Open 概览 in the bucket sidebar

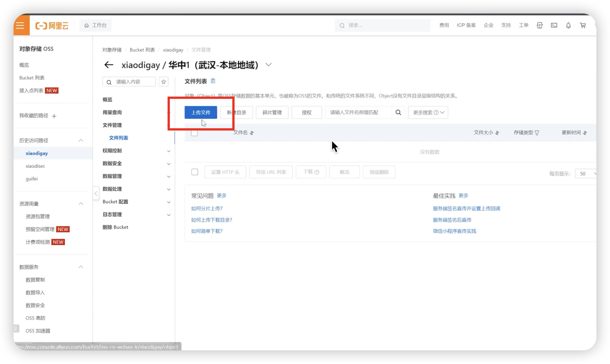pyautogui.click(x=107, y=100)
